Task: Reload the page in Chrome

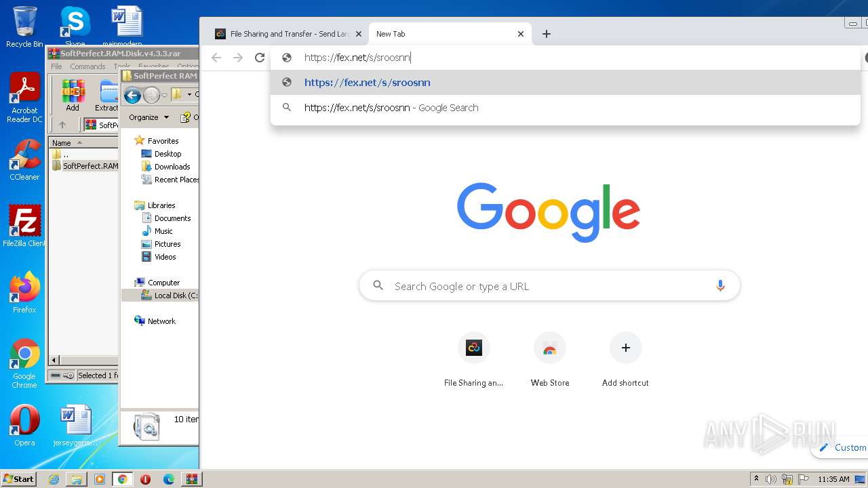Action: coord(260,58)
